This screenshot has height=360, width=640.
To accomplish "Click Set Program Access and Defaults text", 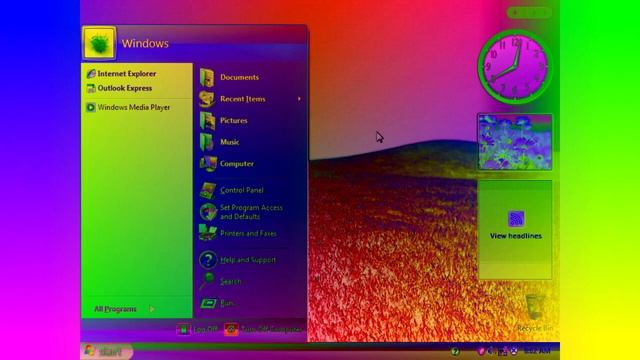I will [x=251, y=212].
